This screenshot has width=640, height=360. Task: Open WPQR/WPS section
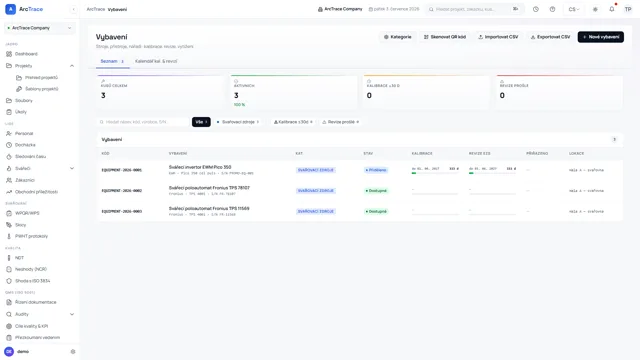point(27,213)
